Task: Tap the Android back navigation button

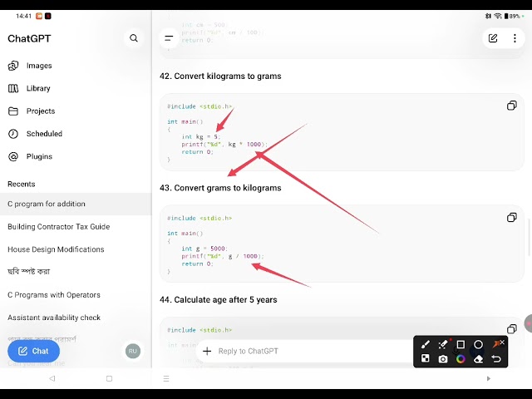Action: tap(52, 378)
